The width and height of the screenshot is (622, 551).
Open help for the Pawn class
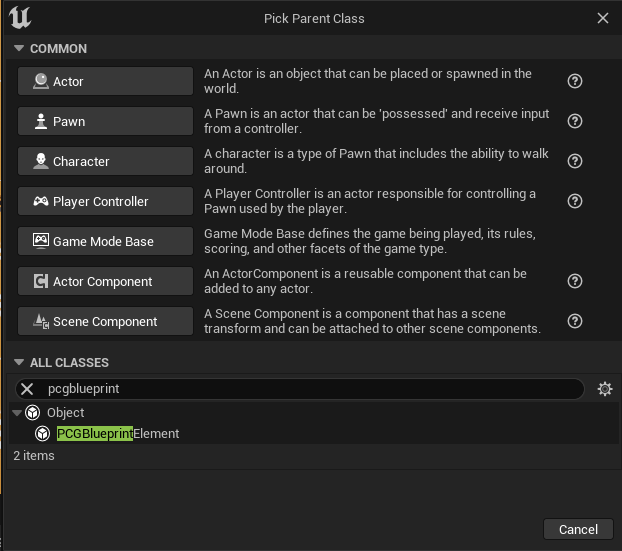575,121
